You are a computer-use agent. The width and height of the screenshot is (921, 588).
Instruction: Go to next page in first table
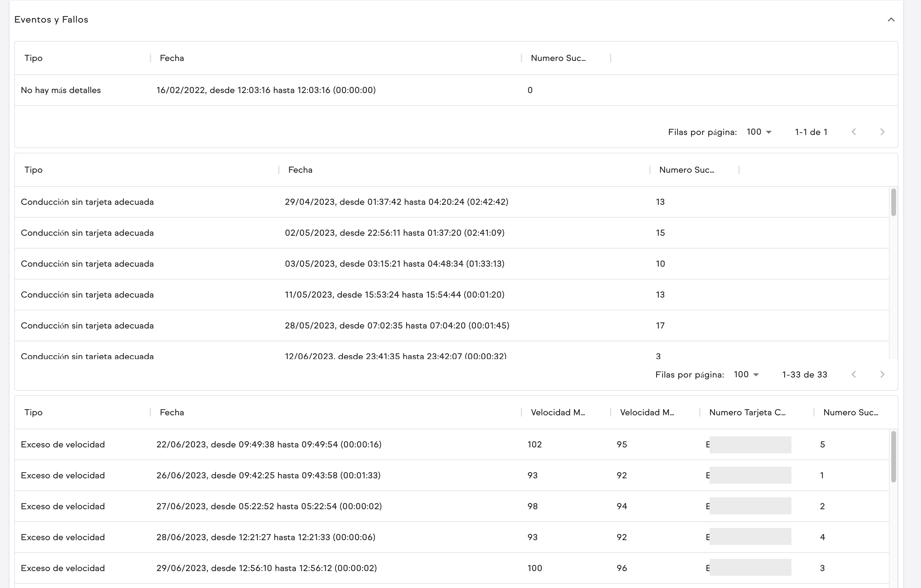(882, 132)
